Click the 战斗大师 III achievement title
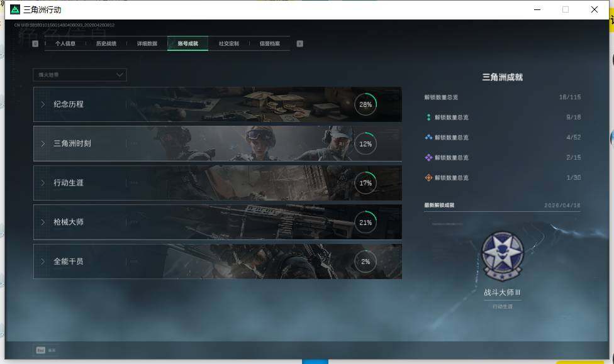Screen dimensions: 614x364 click(502, 292)
